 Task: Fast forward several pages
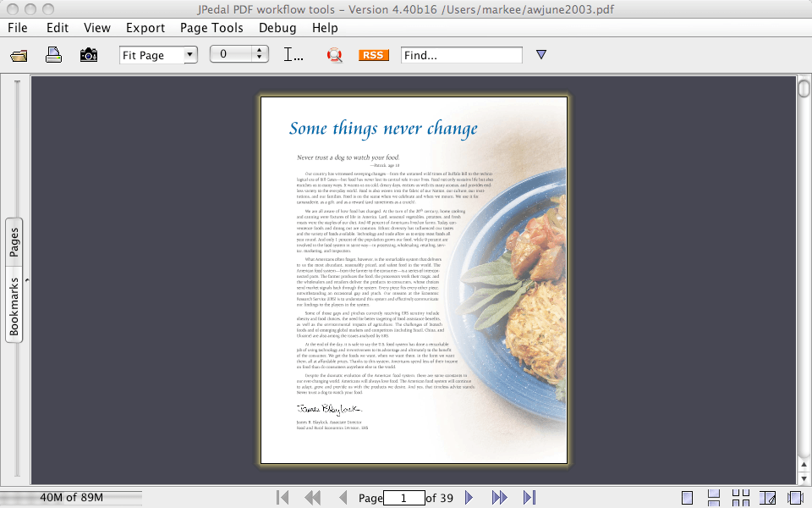point(499,498)
